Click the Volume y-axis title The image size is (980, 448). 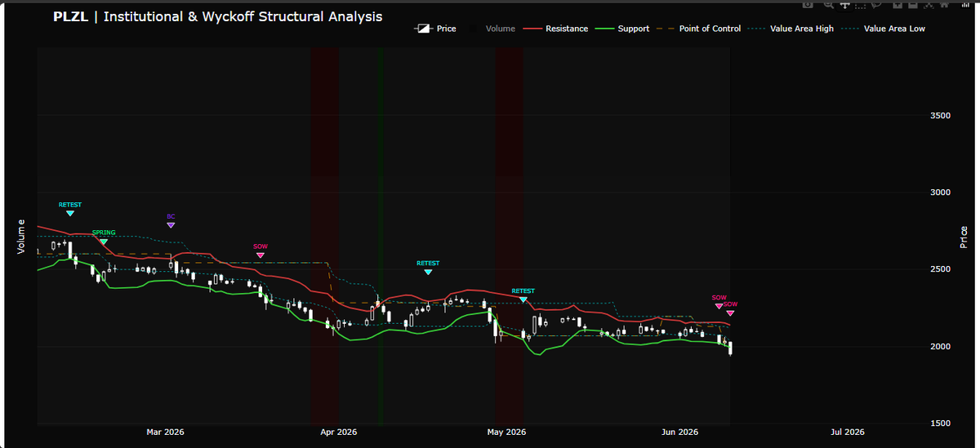(x=21, y=236)
